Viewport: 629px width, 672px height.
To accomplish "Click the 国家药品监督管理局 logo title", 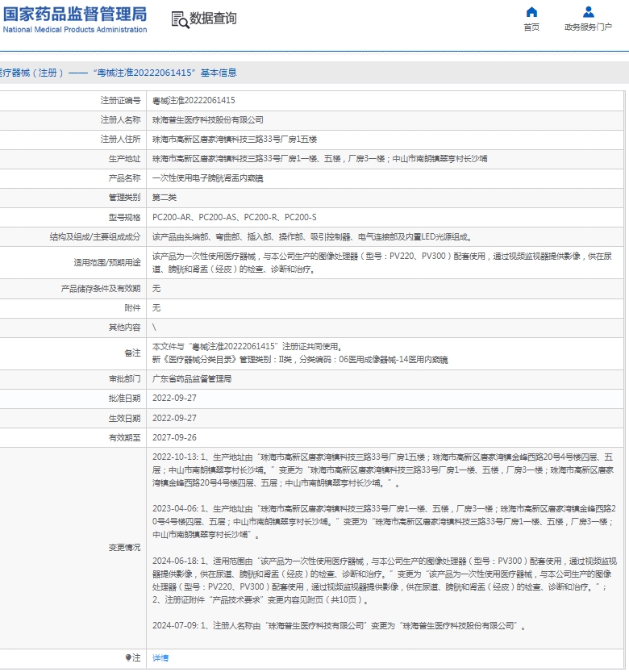I will point(74,15).
